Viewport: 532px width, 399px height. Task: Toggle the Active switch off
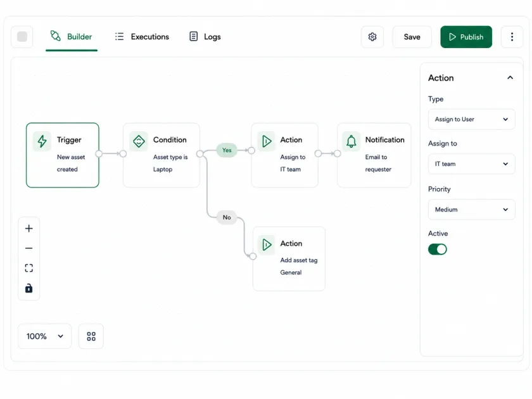tap(438, 250)
